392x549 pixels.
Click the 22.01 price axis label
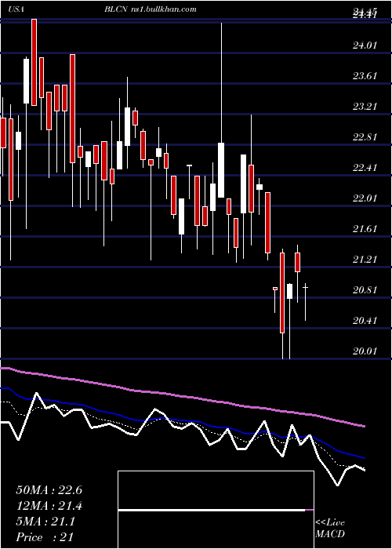(x=365, y=198)
